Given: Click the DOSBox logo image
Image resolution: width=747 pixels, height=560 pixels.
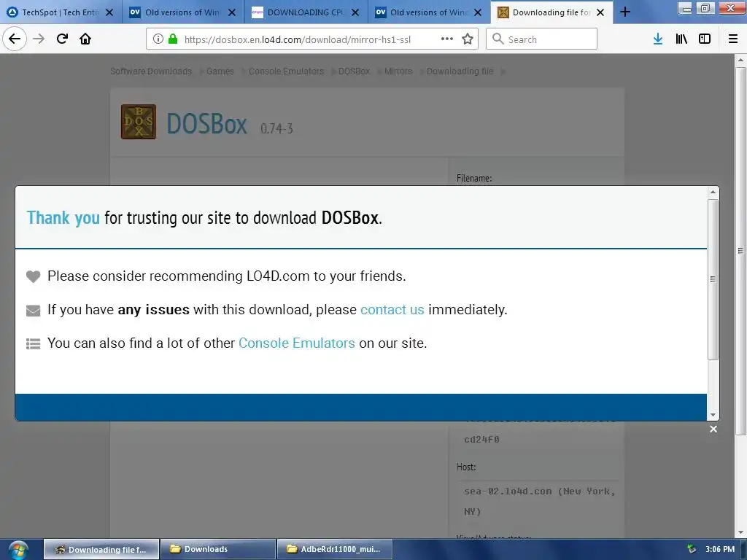Looking at the screenshot, I should [x=138, y=122].
